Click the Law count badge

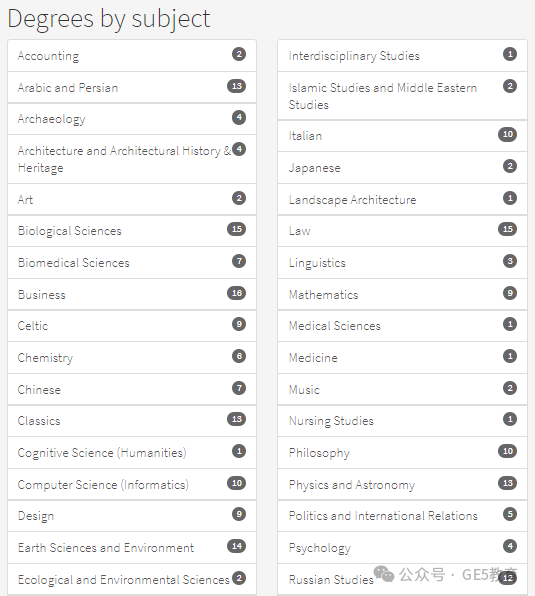[x=508, y=229]
